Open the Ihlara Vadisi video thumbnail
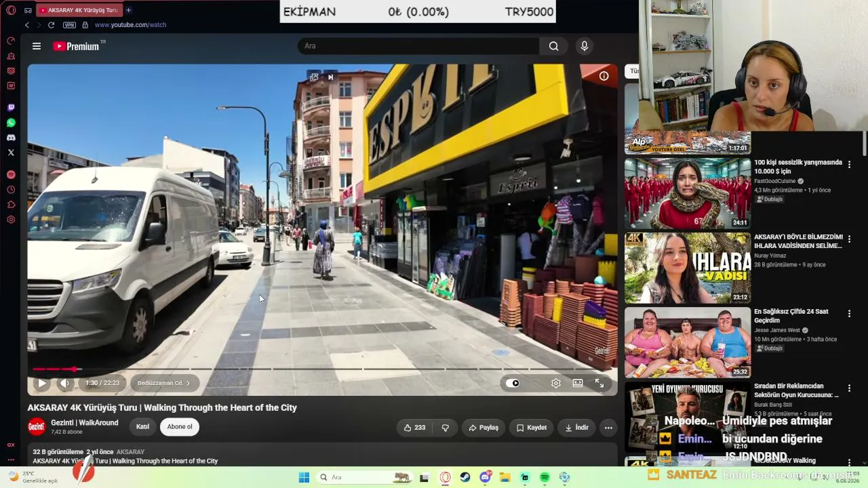 pos(688,268)
